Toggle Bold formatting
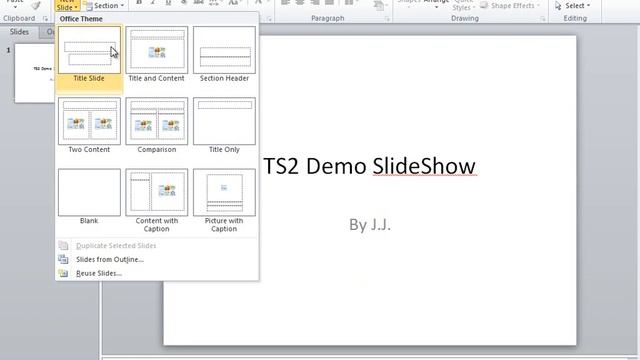 (x=139, y=2)
